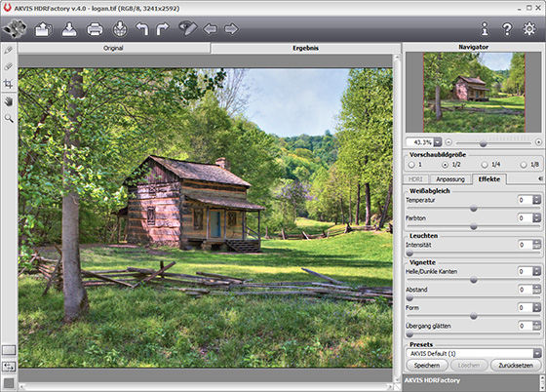546x392 pixels.
Task: Click the Navigator preview thumbnail
Action: (474, 93)
